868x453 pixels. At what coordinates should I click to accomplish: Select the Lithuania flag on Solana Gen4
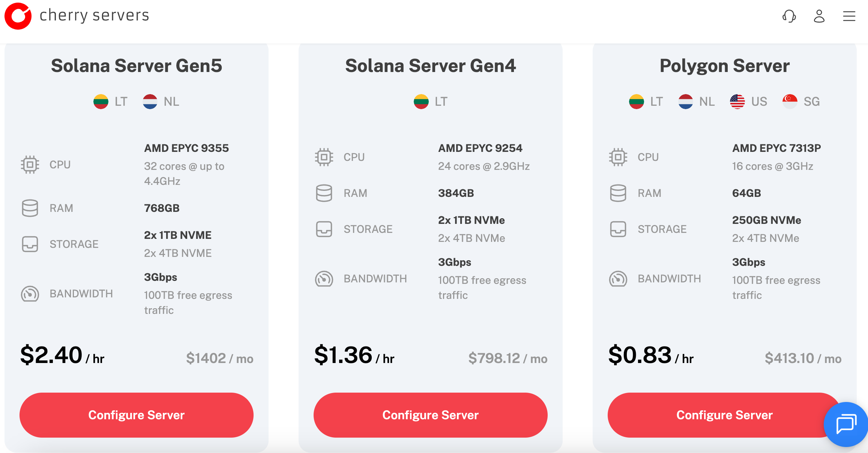click(421, 102)
